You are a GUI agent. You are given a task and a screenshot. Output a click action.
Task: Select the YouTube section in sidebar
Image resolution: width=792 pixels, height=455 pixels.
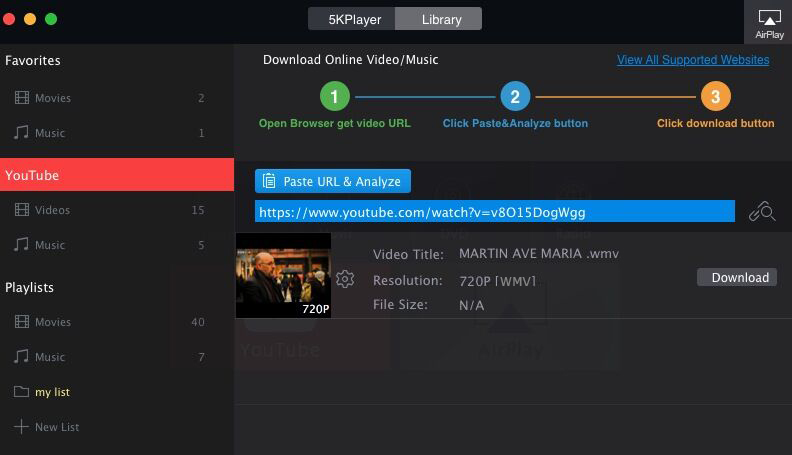point(117,175)
